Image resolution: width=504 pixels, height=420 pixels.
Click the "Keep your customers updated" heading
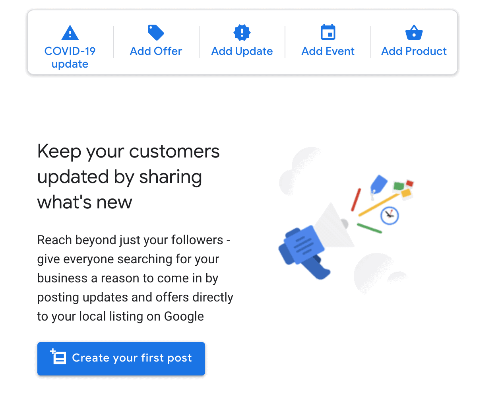[x=128, y=177]
